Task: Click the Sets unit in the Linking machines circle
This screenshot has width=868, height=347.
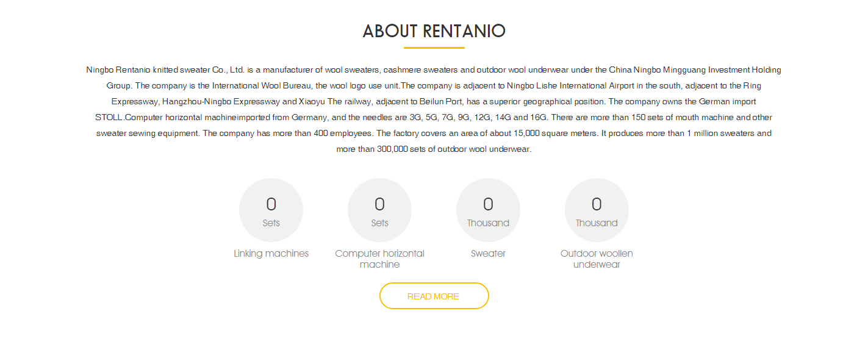Action: pyautogui.click(x=271, y=223)
